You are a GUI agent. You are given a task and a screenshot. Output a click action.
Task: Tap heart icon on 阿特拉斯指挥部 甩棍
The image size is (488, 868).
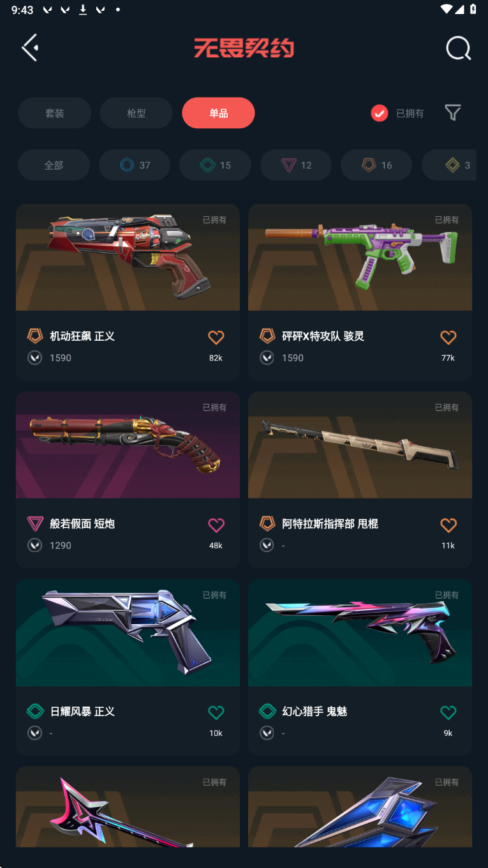tap(448, 525)
